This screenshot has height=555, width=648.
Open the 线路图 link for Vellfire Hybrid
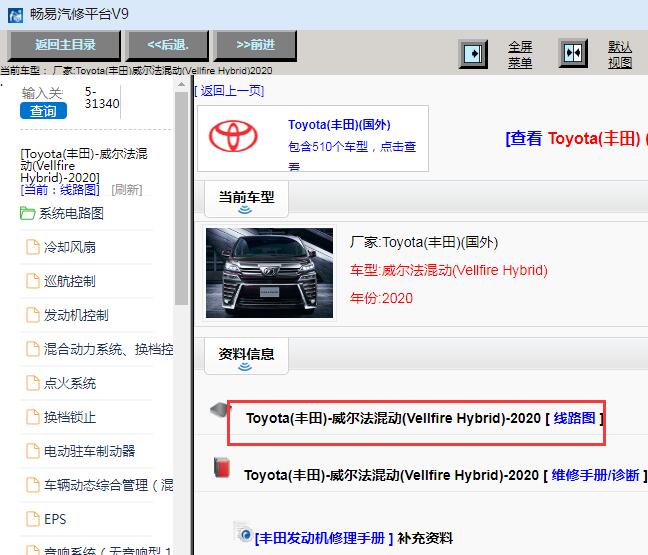(575, 418)
